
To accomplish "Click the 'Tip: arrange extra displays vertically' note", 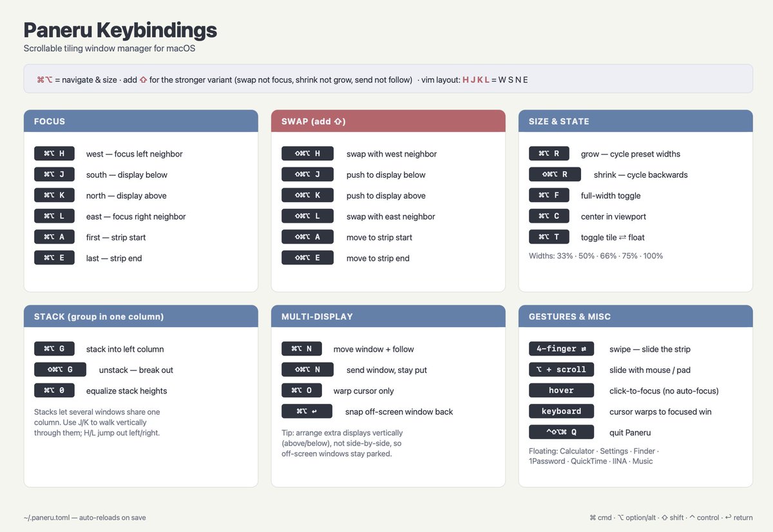I will click(x=342, y=443).
